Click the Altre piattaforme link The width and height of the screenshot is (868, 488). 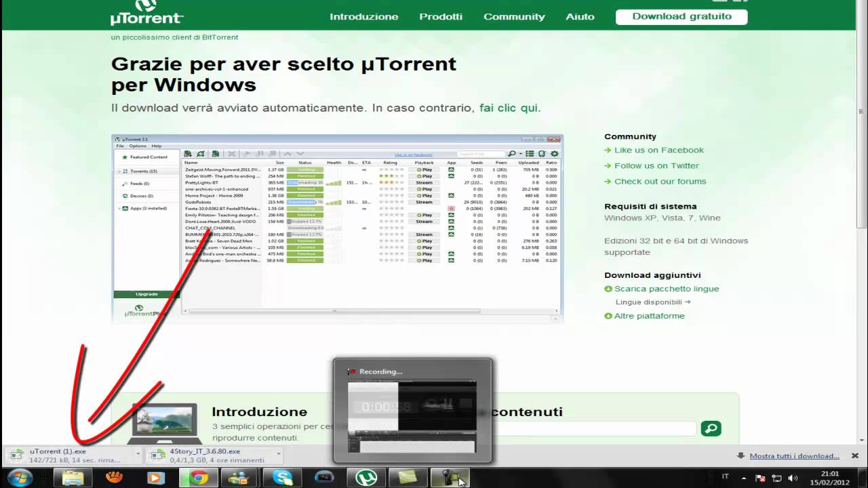(x=650, y=316)
